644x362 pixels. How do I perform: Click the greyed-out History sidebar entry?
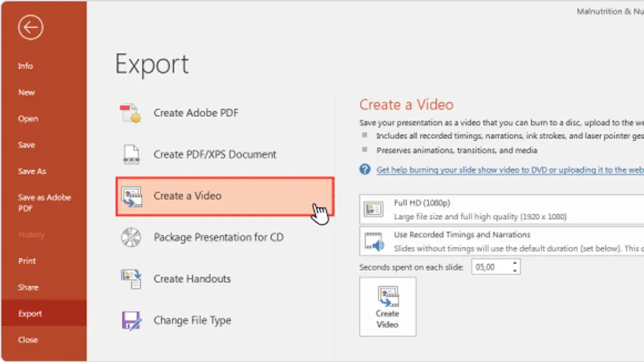coord(31,234)
